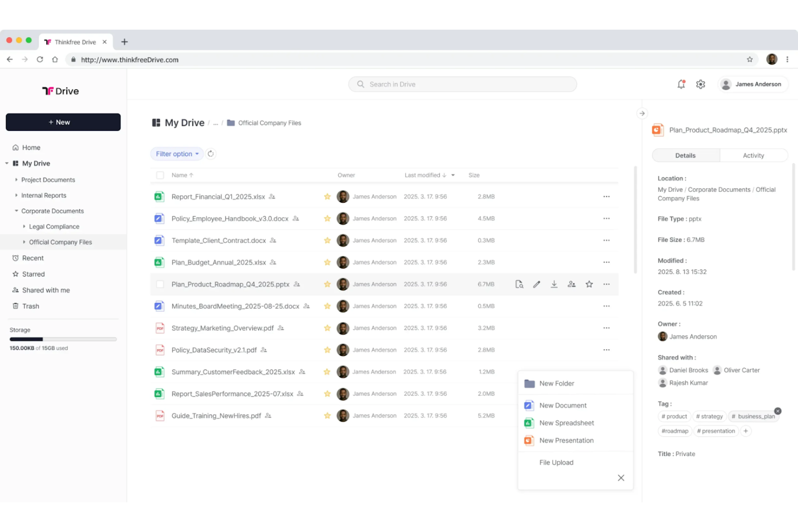Open Shared with me in the sidebar
The width and height of the screenshot is (798, 532).
click(x=46, y=290)
